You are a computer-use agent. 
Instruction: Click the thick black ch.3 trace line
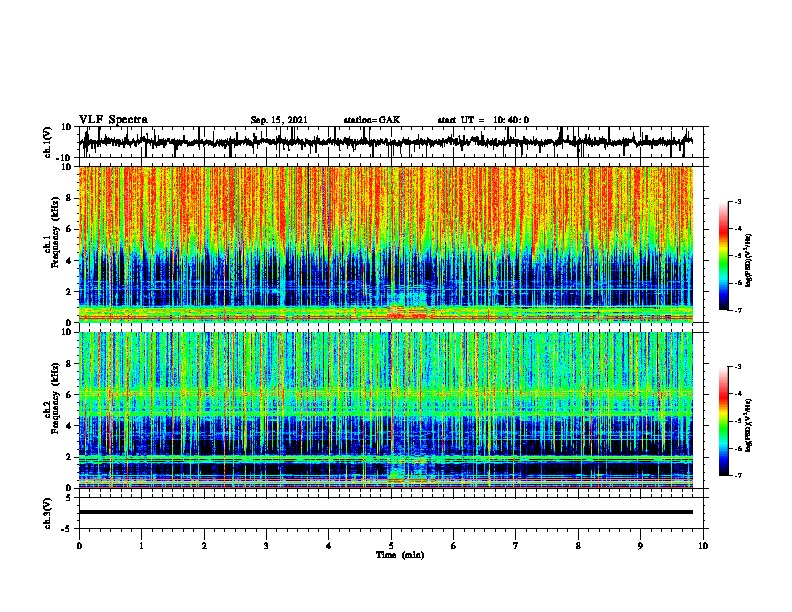click(x=386, y=512)
